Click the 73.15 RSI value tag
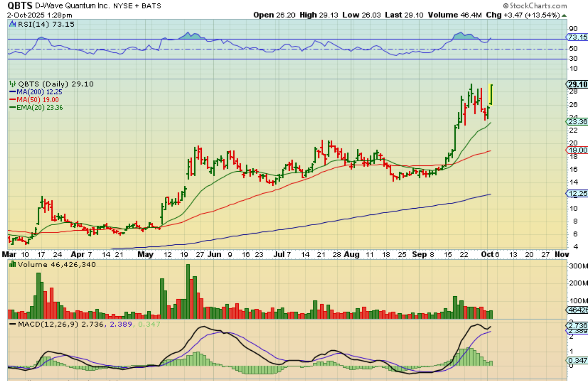Screen dimensions: 588x381 click(x=577, y=37)
